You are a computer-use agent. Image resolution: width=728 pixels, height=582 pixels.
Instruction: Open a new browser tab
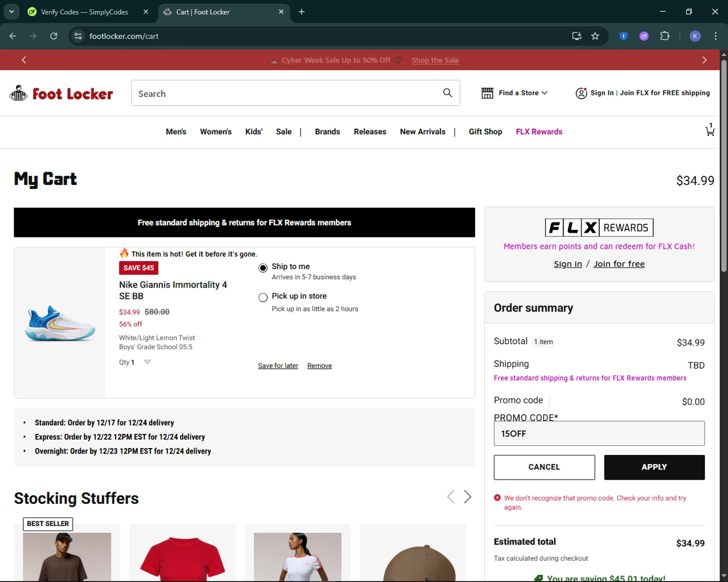point(301,12)
